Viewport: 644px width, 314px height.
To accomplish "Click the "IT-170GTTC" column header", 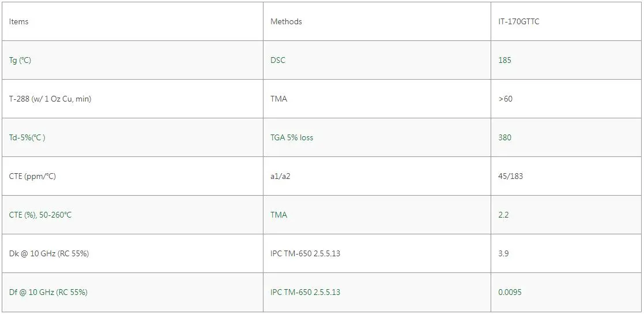I will [x=519, y=21].
